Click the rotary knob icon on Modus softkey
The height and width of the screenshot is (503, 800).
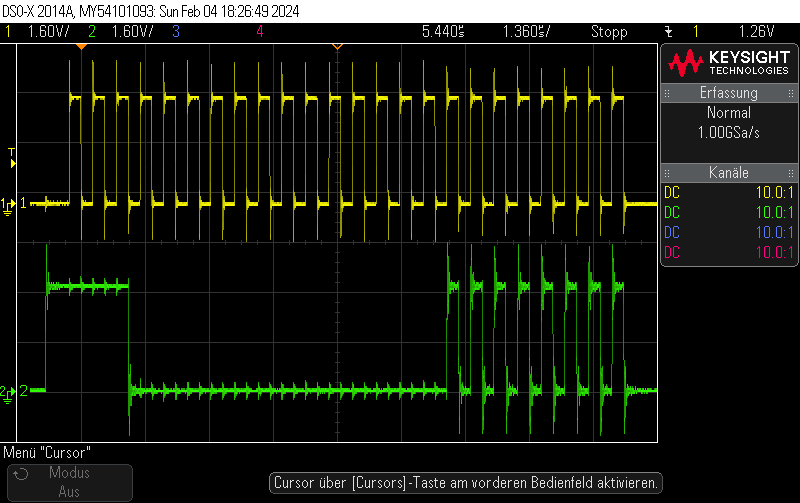(x=21, y=474)
